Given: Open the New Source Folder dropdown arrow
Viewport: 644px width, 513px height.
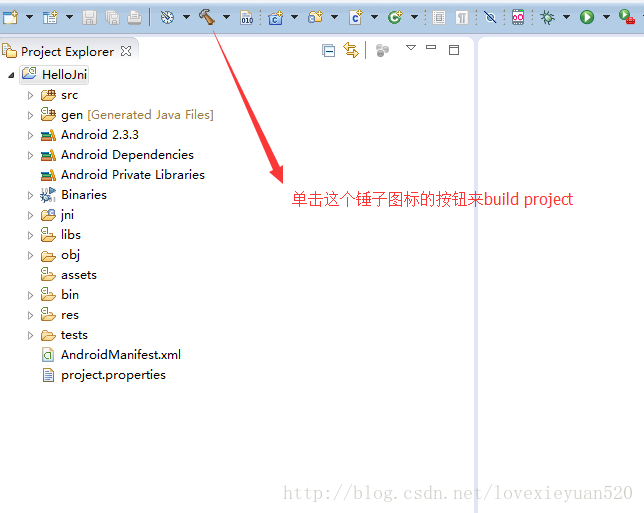Looking at the screenshot, I should tap(334, 17).
